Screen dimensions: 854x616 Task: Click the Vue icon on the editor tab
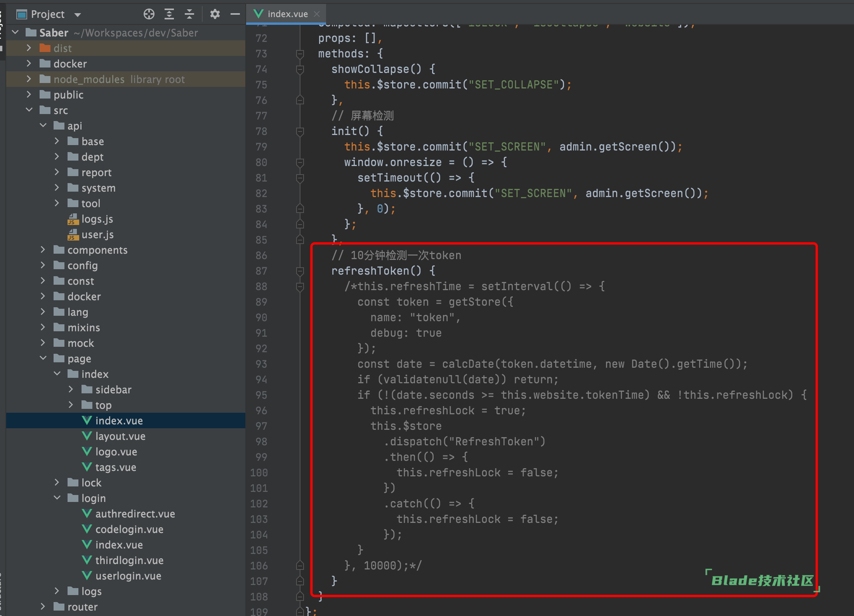click(x=258, y=14)
